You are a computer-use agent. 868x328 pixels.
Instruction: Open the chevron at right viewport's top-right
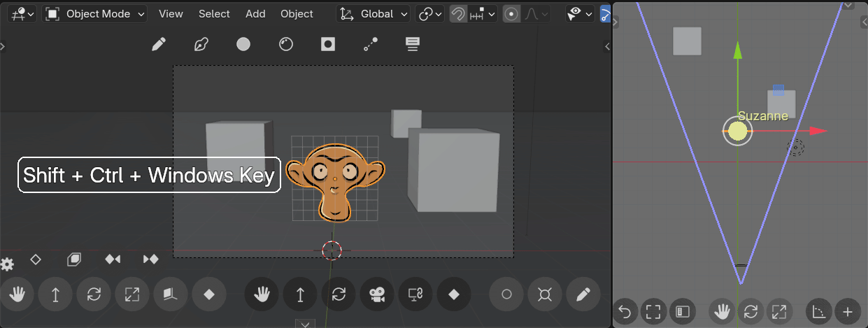[848, 4]
